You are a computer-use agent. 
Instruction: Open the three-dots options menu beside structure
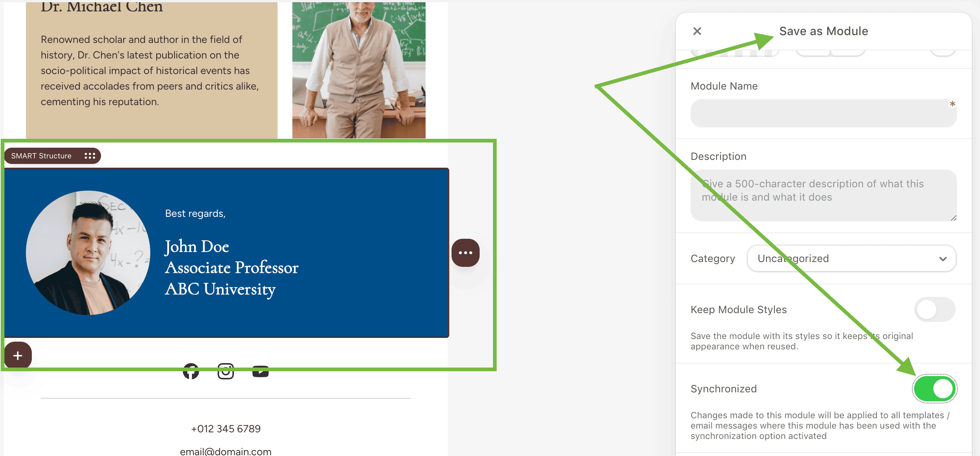[x=465, y=252]
